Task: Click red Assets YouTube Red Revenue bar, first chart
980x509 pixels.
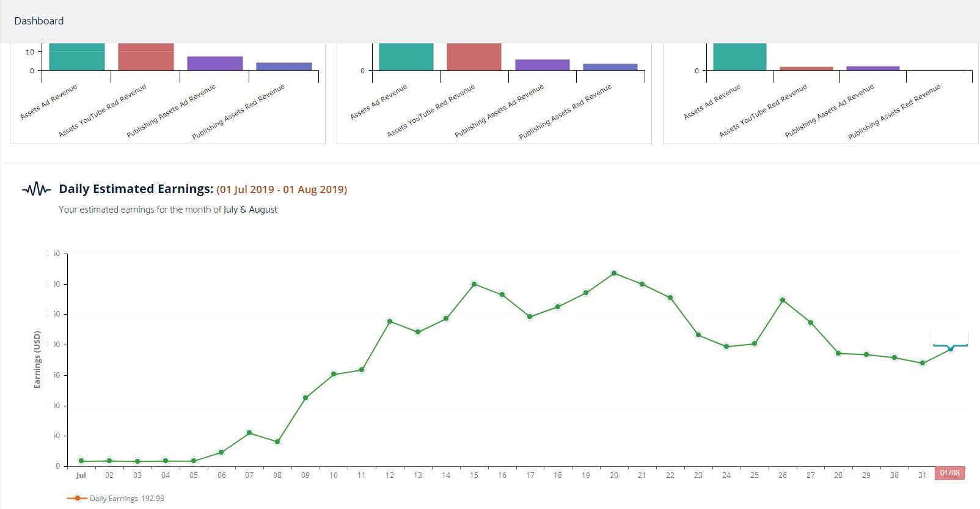Action: click(146, 57)
